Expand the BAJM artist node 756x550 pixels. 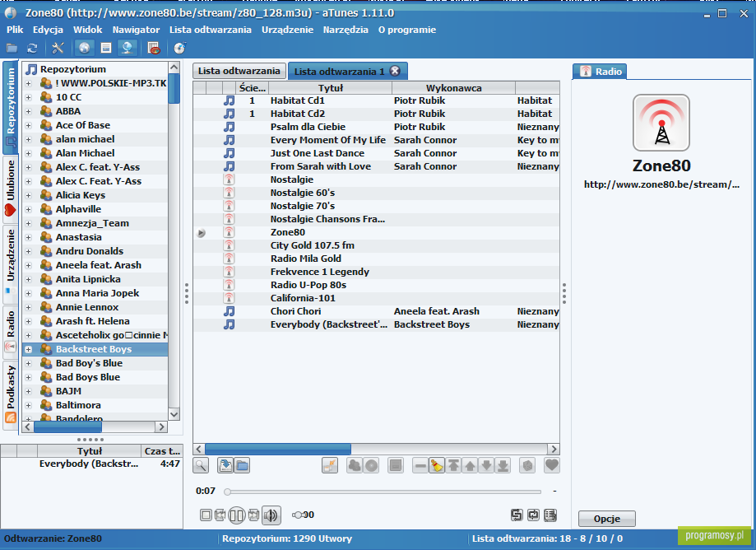(29, 391)
